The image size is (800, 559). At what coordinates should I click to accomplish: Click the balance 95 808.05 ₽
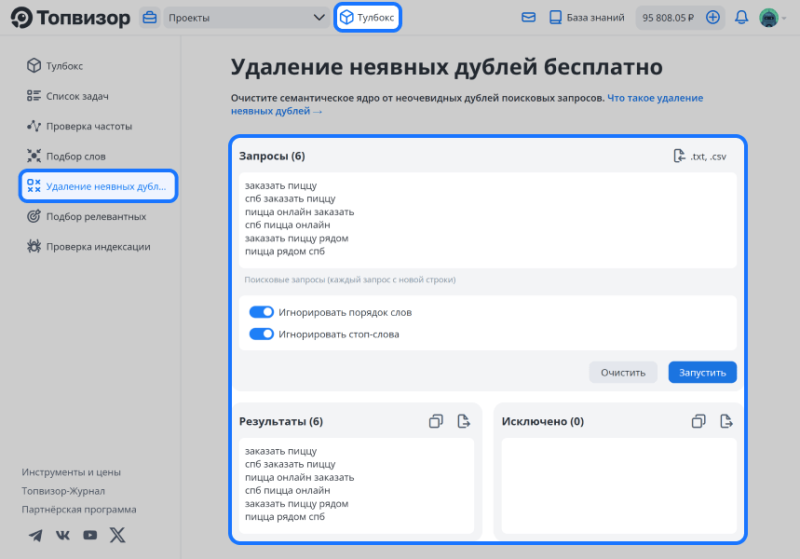[668, 17]
